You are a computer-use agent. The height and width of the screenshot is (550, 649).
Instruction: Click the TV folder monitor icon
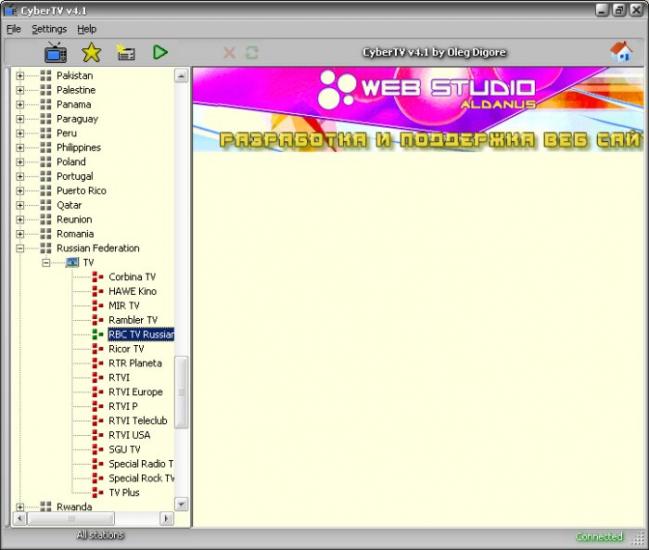(72, 262)
